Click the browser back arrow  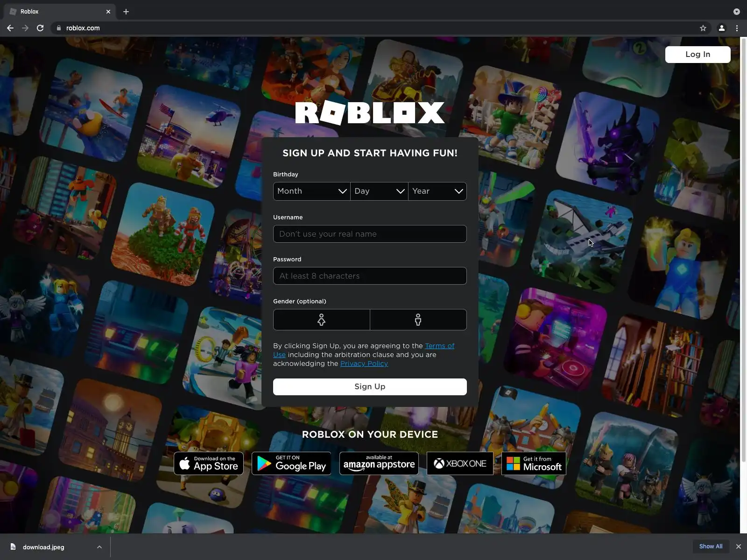pos(10,28)
